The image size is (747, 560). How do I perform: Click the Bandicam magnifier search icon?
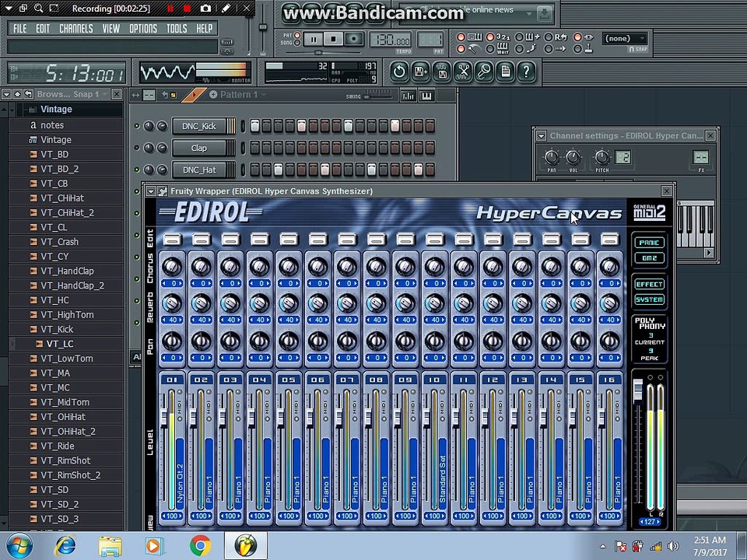coord(39,8)
